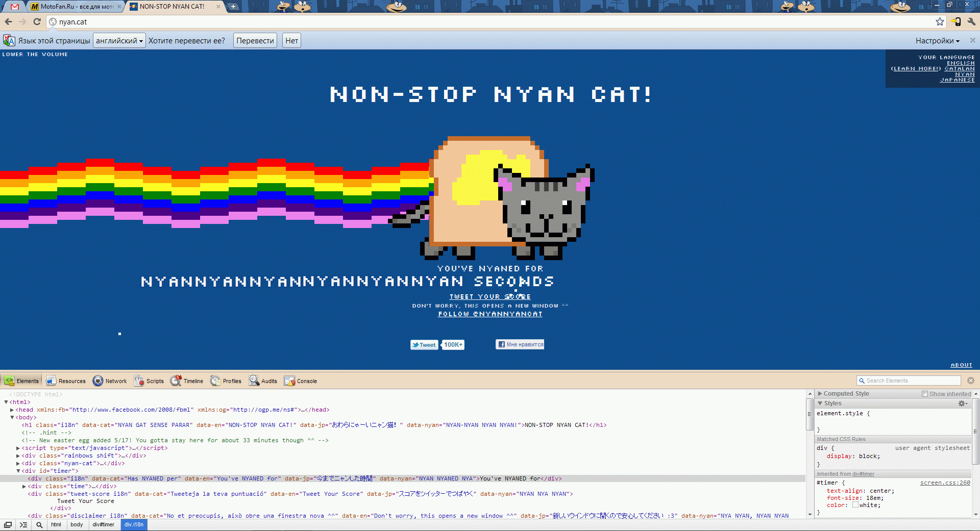This screenshot has width=980, height=531.
Task: Click the 100K+ tweet count bubble
Action: 453,345
